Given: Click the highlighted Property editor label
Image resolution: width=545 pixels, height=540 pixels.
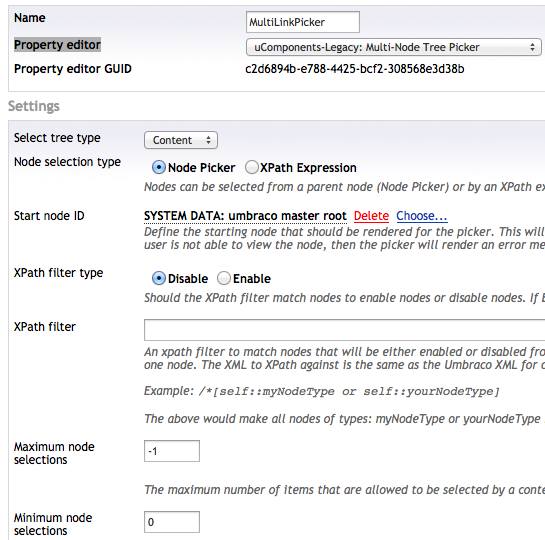Looking at the screenshot, I should pos(57,45).
